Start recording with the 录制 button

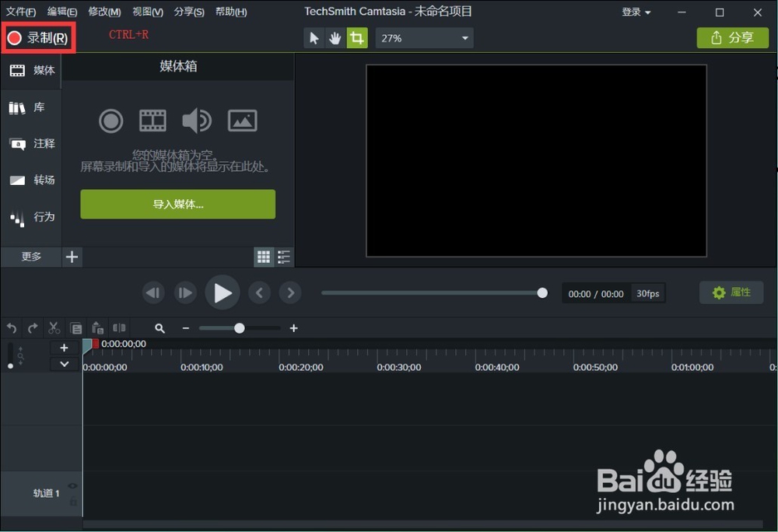pyautogui.click(x=38, y=37)
